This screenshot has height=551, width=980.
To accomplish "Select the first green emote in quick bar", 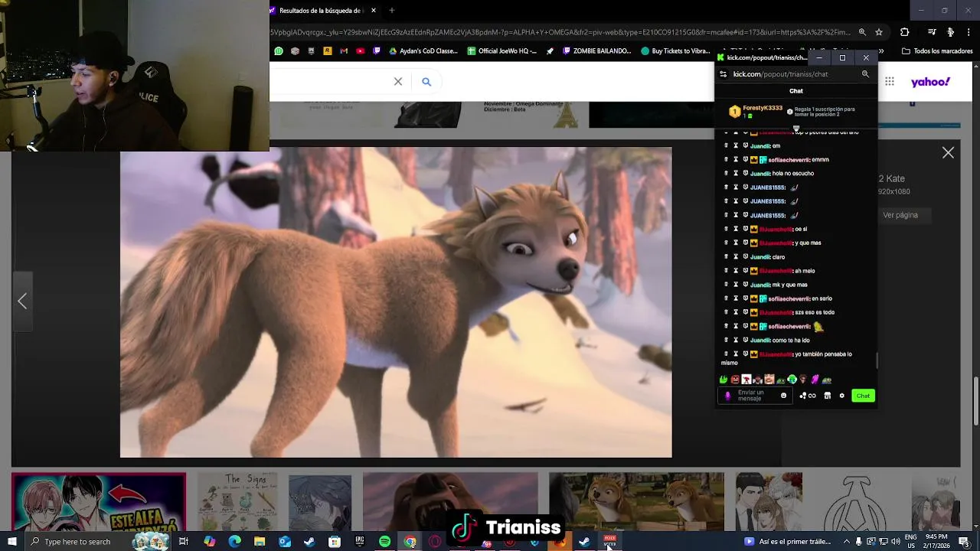I will coord(724,380).
